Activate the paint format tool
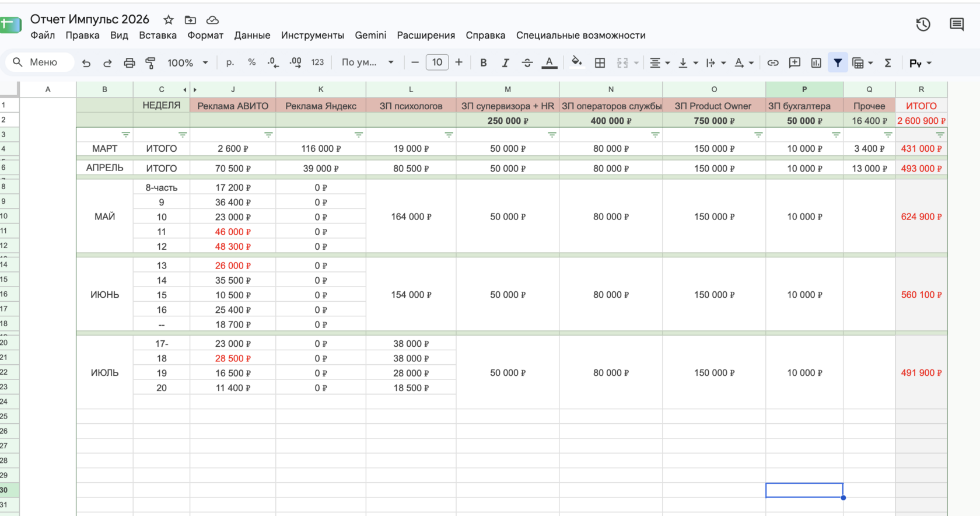The width and height of the screenshot is (980, 516). pyautogui.click(x=150, y=63)
